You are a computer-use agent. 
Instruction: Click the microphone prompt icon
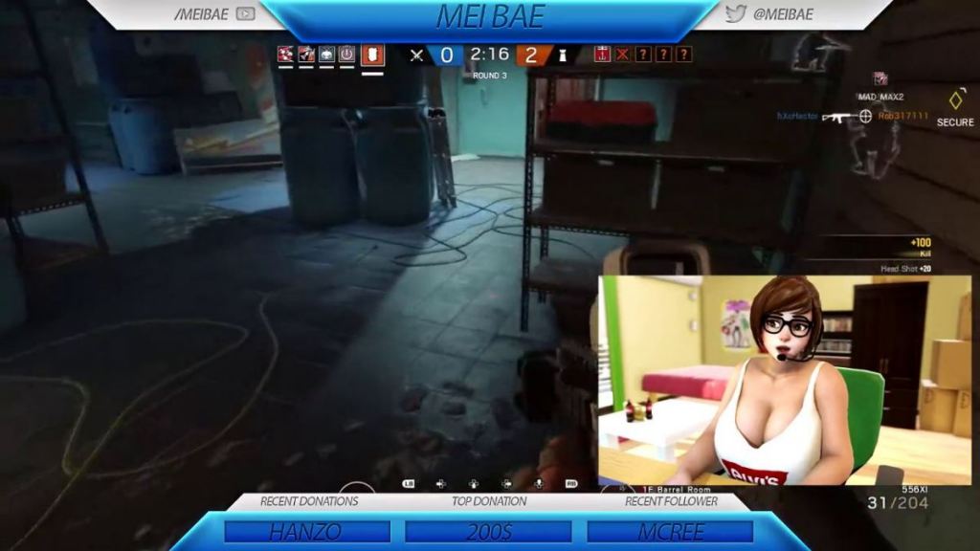(x=538, y=483)
